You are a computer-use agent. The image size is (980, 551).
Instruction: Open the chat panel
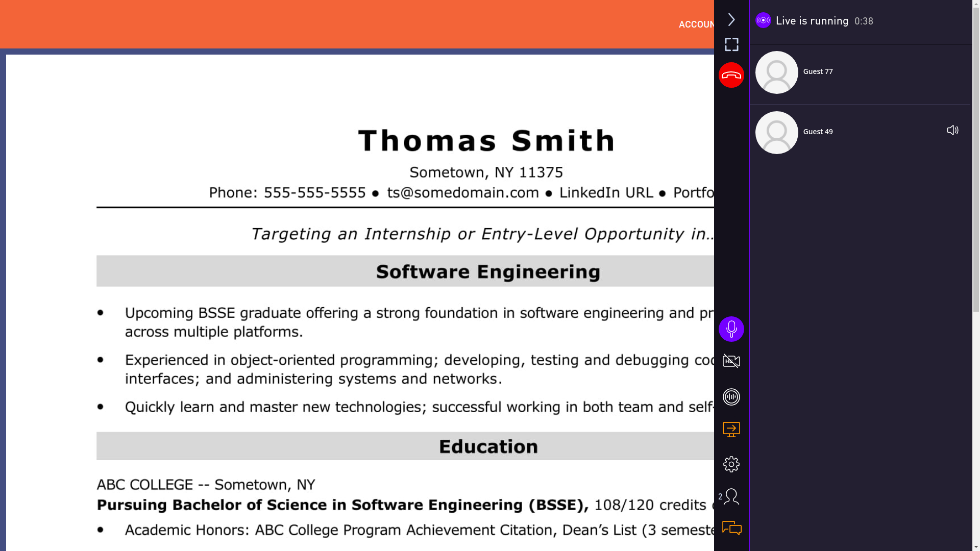[731, 528]
